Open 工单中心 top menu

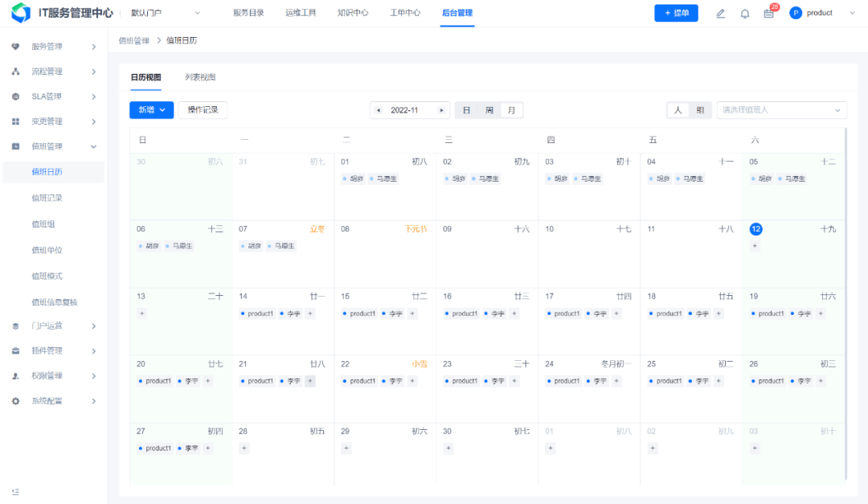pos(404,13)
